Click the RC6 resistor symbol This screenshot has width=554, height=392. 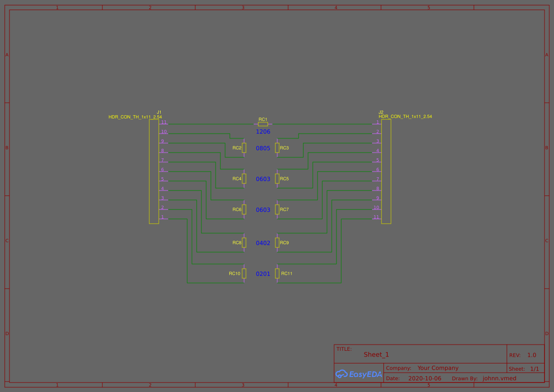click(244, 209)
